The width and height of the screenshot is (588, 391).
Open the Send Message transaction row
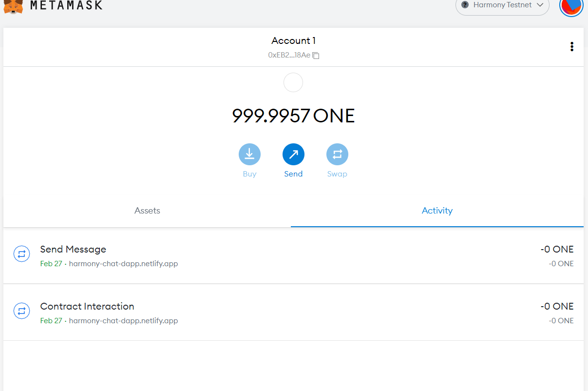[x=293, y=255]
